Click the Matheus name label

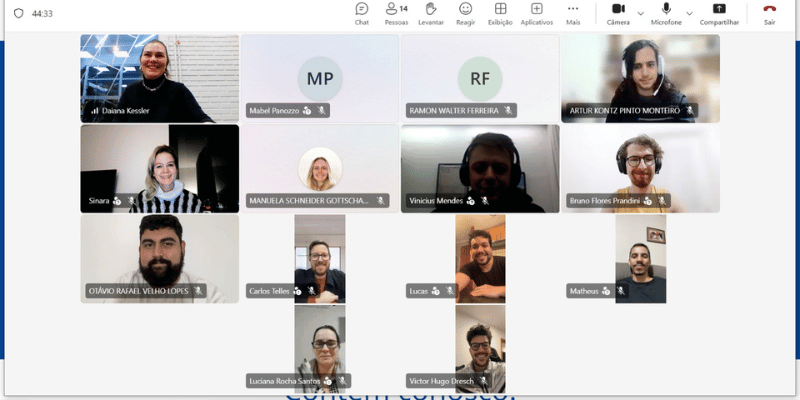(584, 291)
